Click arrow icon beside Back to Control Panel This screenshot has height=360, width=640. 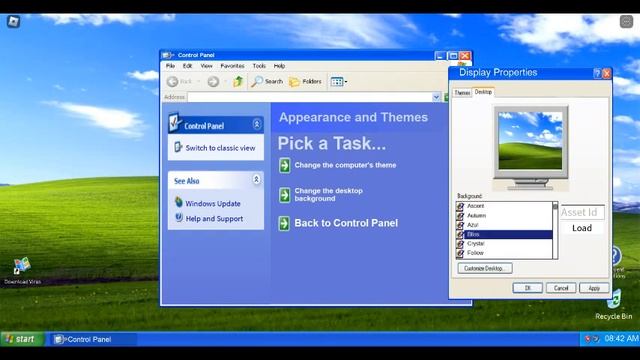(284, 223)
